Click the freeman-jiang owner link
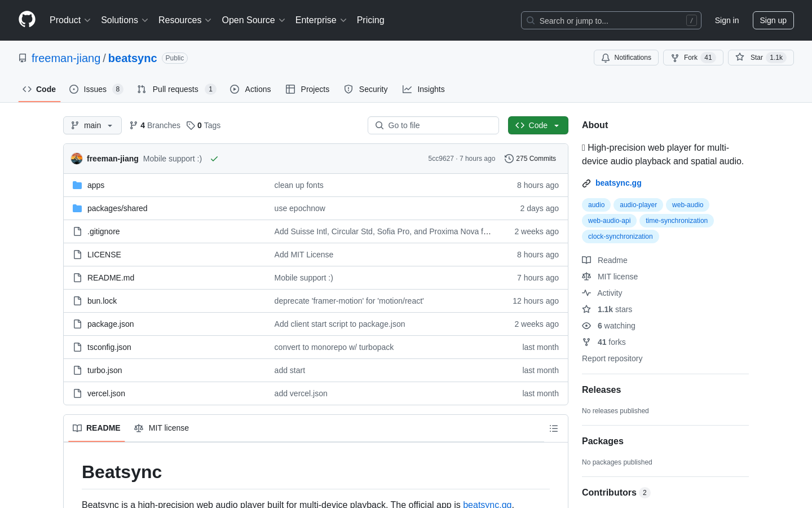Viewport: 812px width, 508px height. [66, 58]
